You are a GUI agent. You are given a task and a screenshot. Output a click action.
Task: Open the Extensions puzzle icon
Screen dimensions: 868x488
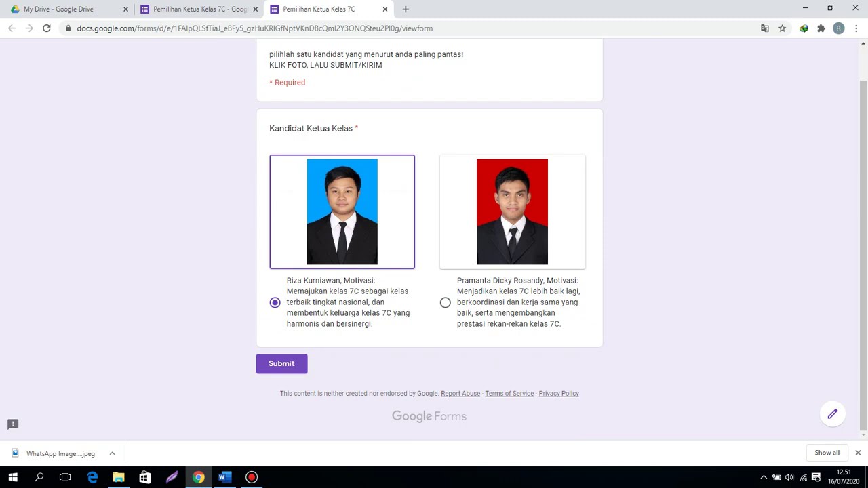click(x=821, y=28)
